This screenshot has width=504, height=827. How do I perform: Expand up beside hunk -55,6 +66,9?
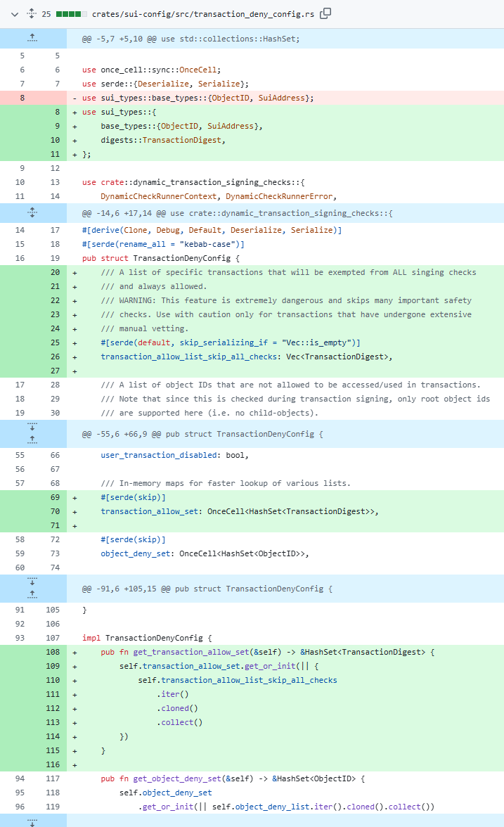[33, 439]
